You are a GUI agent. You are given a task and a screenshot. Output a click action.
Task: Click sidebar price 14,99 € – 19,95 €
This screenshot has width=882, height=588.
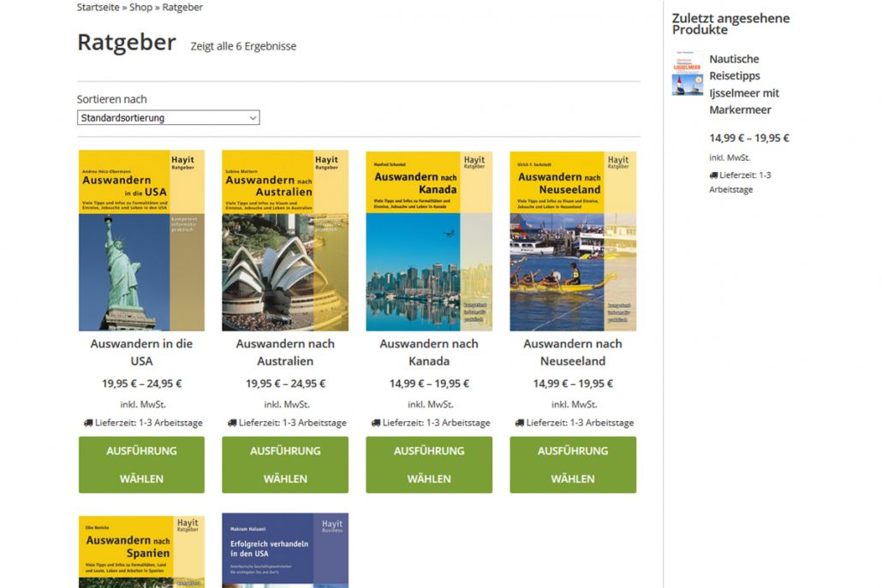[749, 138]
